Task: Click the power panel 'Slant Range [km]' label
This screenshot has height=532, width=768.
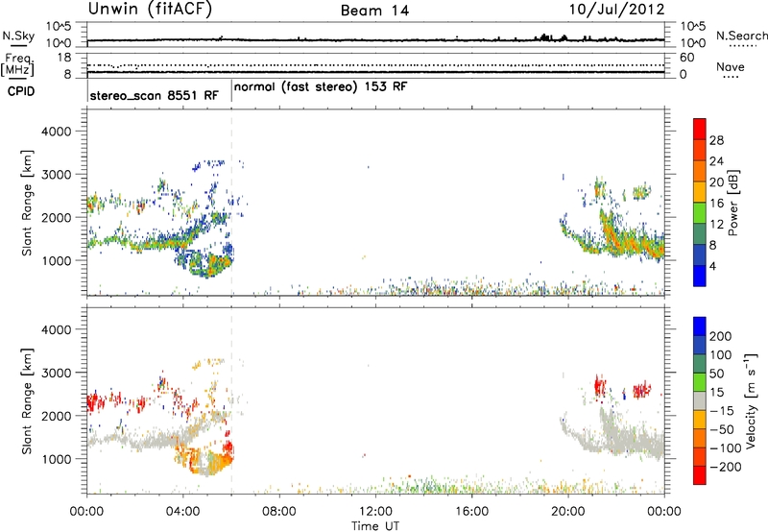Action: tap(28, 203)
